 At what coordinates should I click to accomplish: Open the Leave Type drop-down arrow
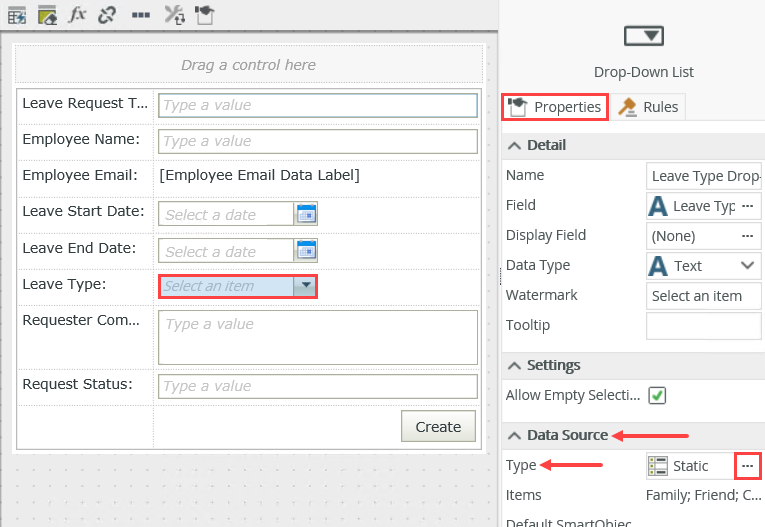[306, 285]
